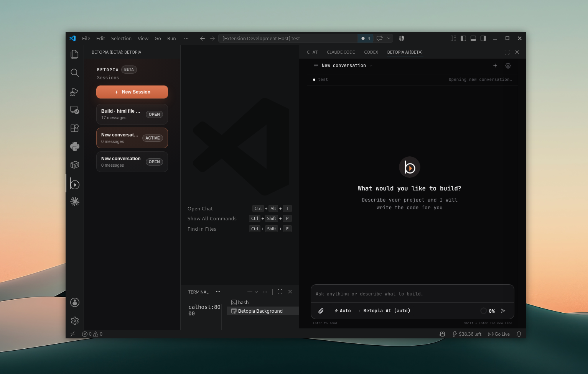This screenshot has height=374, width=588.
Task: Open the Manage gear in activity bar
Action: tap(75, 321)
